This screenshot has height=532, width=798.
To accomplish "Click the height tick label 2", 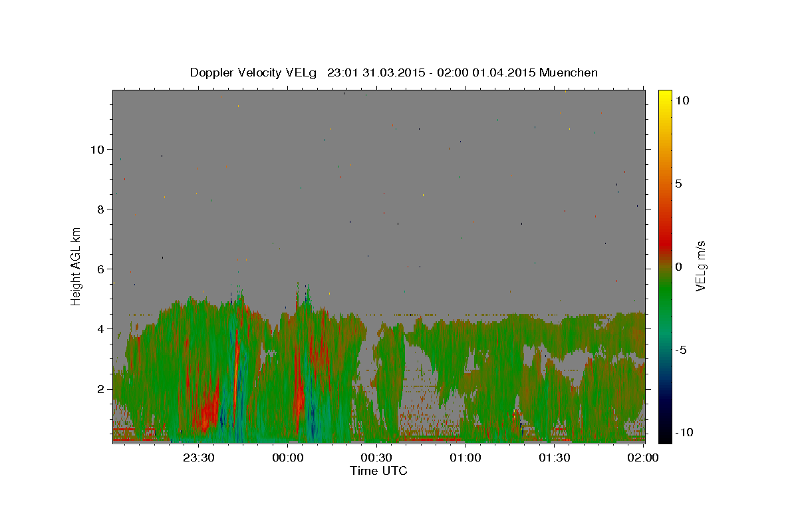I will 100,388.
